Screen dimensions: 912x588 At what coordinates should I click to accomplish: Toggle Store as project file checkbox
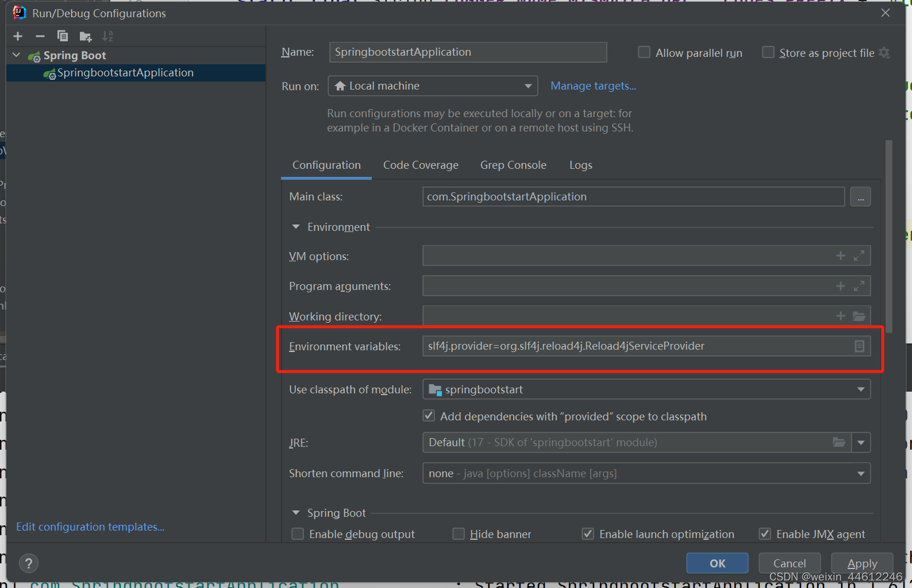point(768,52)
